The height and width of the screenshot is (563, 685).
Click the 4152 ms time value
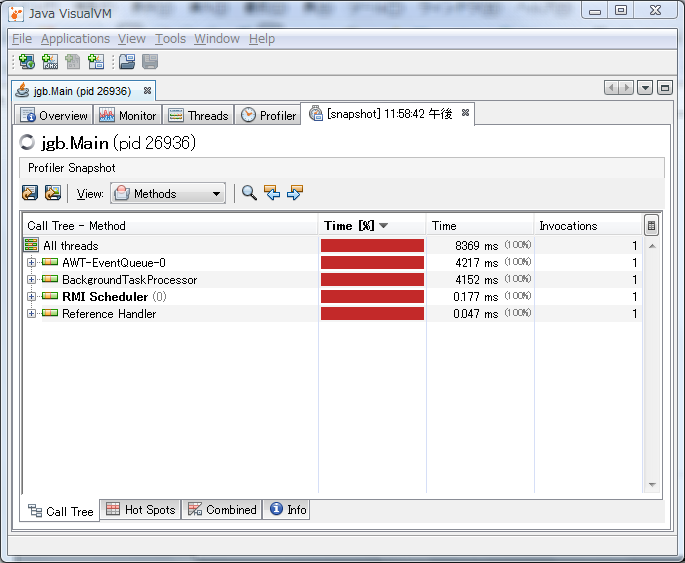point(476,280)
